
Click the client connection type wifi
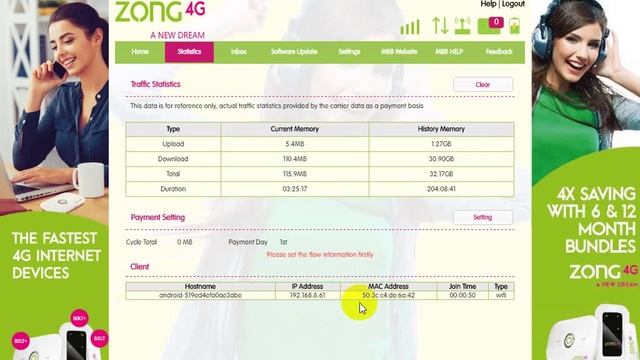[x=501, y=295]
